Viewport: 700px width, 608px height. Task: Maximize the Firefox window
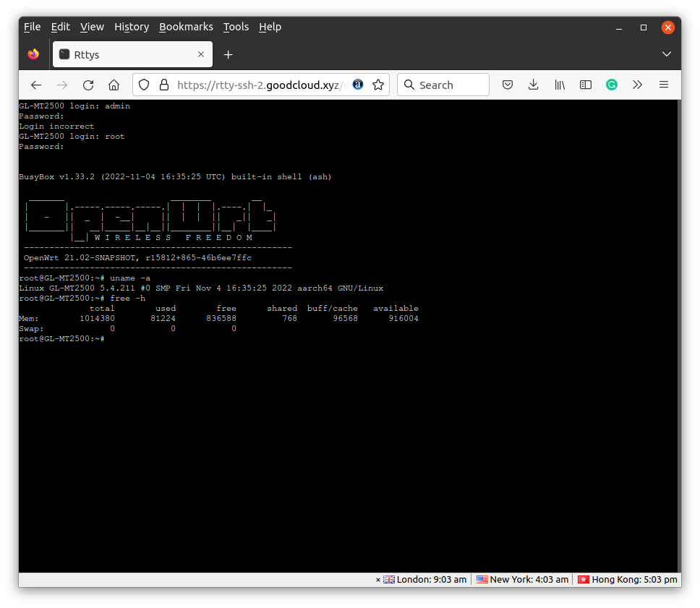(644, 27)
